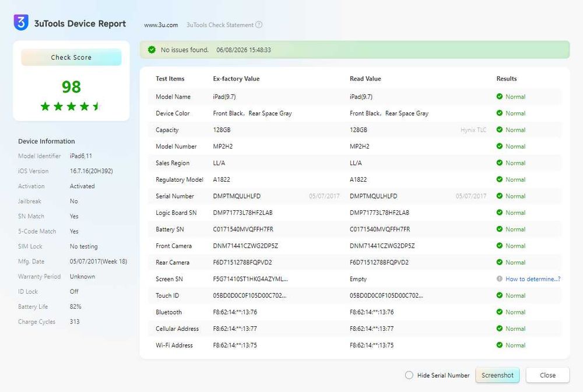Click the Model Name Normal check icon
583x392 pixels.
click(x=500, y=97)
